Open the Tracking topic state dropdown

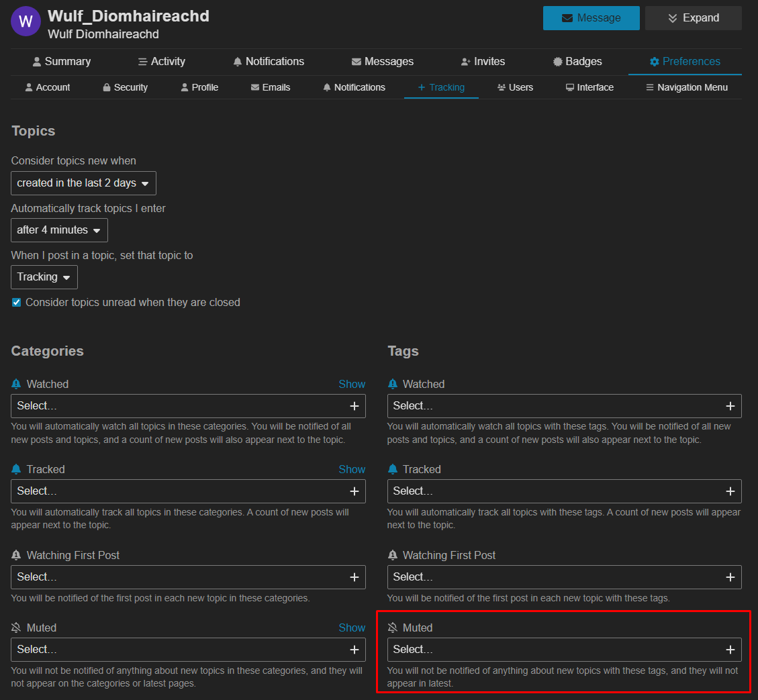44,277
